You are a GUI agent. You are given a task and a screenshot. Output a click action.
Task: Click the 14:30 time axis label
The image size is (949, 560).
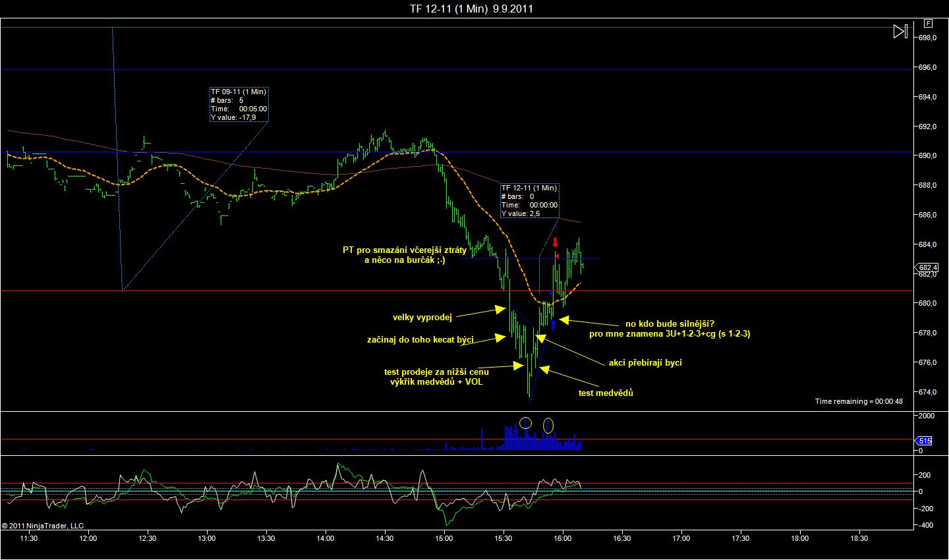(x=385, y=538)
